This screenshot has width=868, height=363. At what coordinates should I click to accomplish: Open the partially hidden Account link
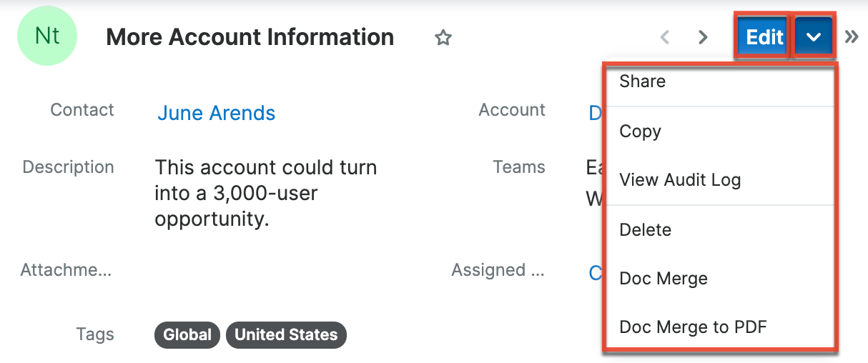595,113
